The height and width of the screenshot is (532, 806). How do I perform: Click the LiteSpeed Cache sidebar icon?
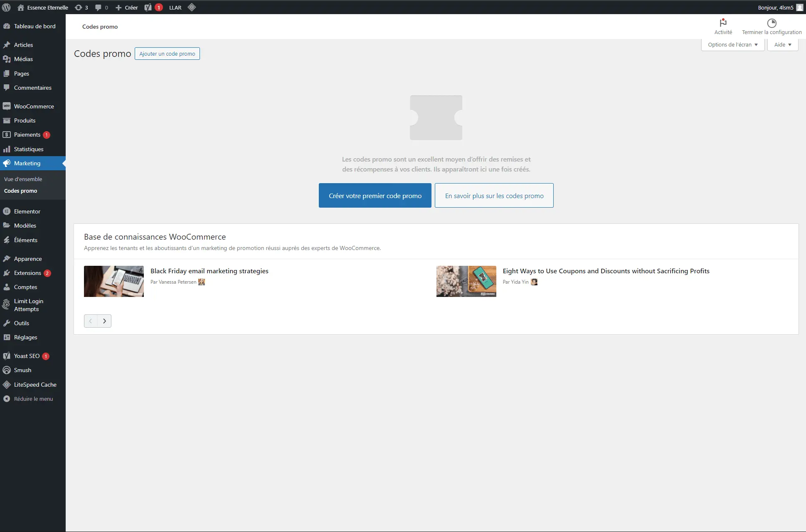pos(7,385)
